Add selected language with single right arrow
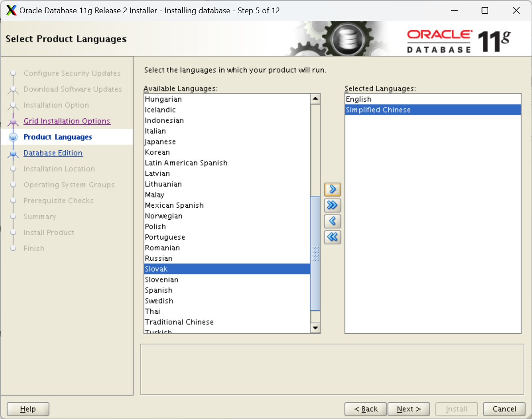The image size is (532, 419). click(x=333, y=190)
